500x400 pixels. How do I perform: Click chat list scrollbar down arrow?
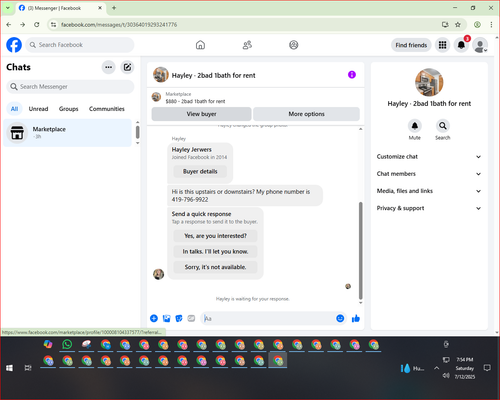coord(137,143)
